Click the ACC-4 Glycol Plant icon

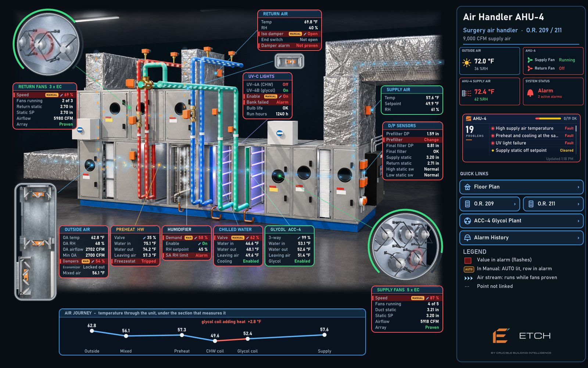467,221
